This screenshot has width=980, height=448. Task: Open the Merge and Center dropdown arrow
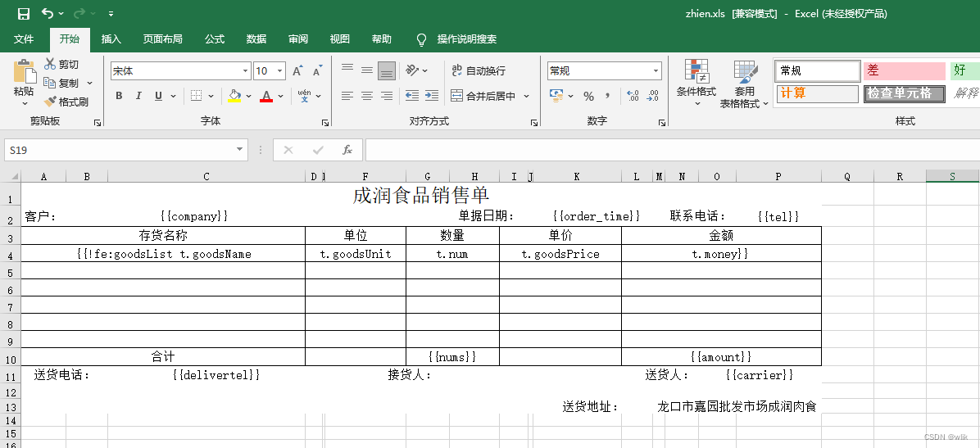coord(526,96)
